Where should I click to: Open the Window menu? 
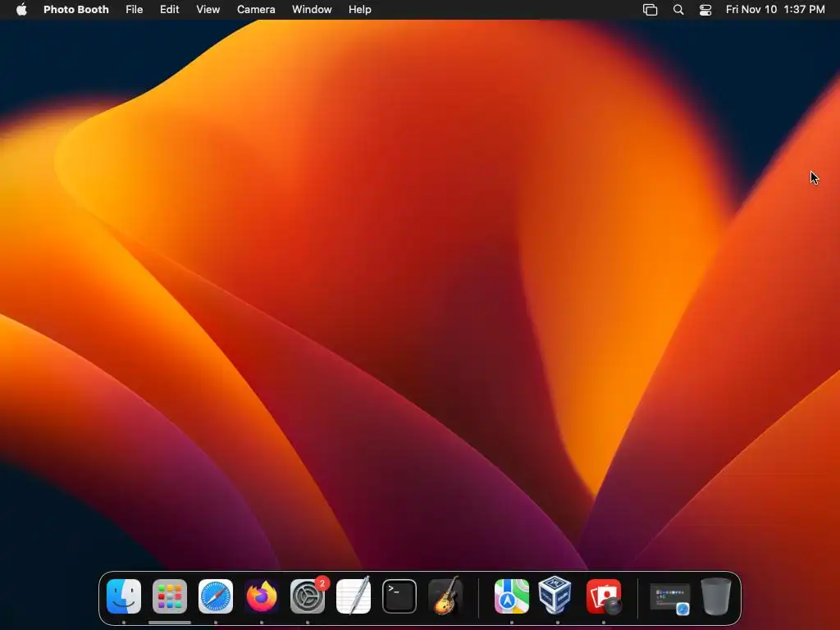312,9
